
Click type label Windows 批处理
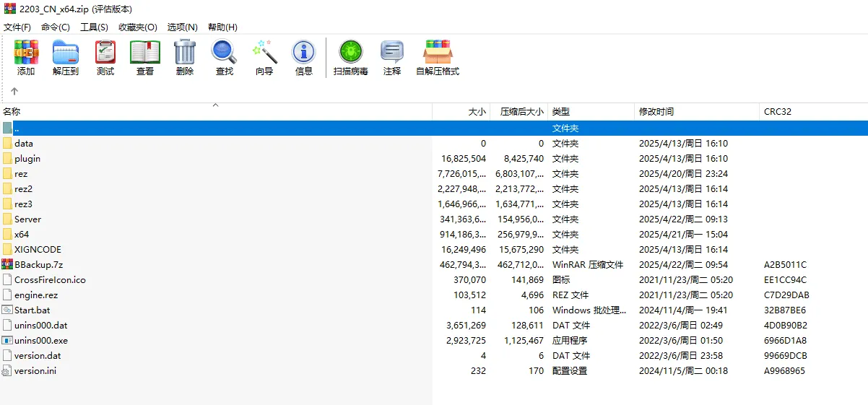tap(589, 310)
